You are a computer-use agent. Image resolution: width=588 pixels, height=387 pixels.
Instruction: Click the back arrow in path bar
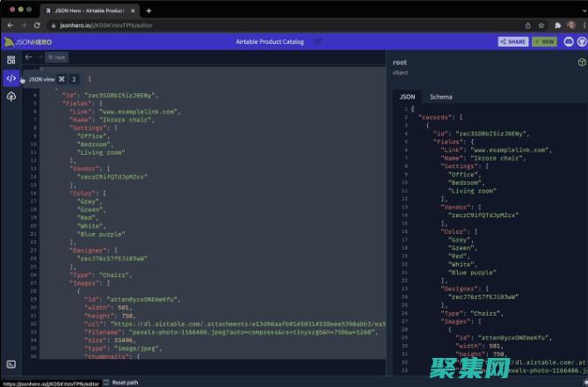pyautogui.click(x=28, y=57)
